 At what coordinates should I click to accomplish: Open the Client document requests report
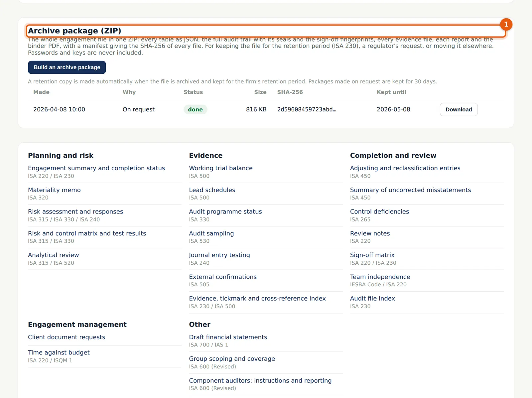(66, 337)
